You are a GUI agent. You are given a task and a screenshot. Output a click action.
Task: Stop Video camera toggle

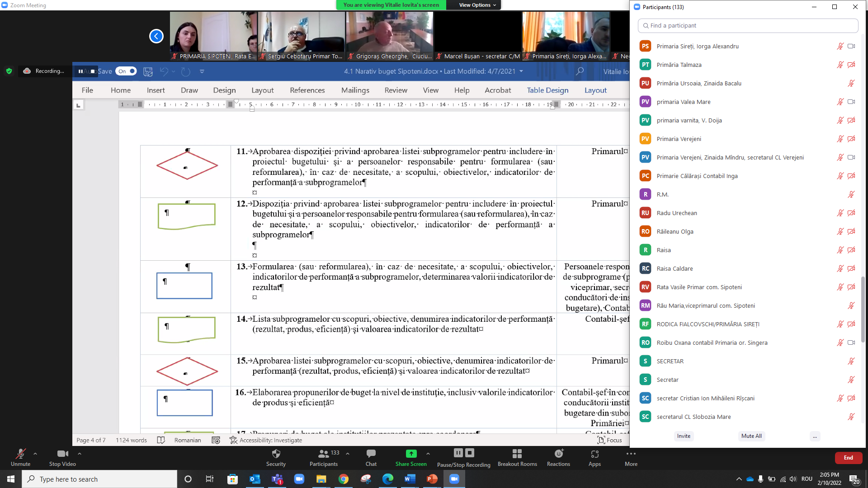62,454
